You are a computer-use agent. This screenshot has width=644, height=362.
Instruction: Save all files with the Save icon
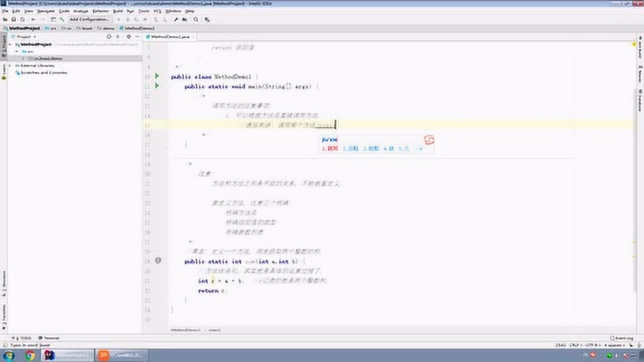coord(14,19)
